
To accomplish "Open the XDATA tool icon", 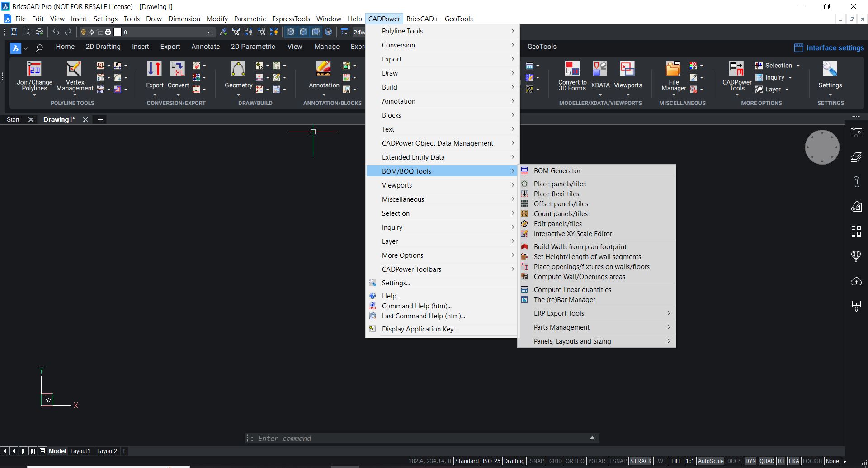I will [x=600, y=69].
